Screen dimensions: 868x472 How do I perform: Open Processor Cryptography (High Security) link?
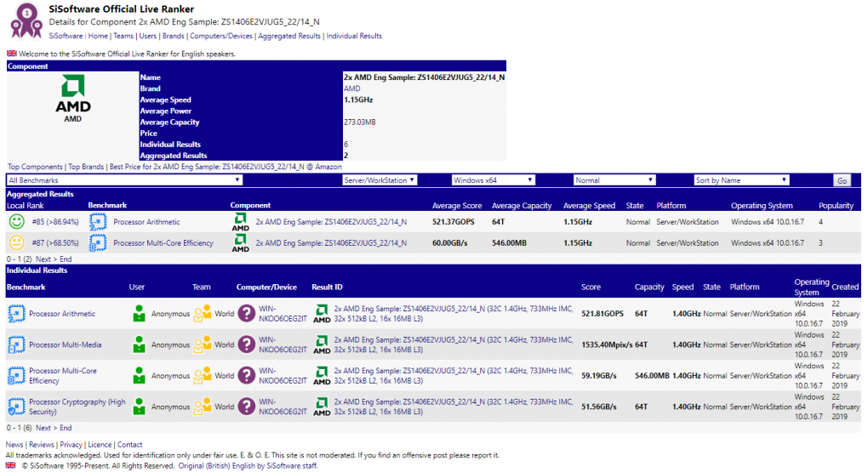(x=77, y=407)
